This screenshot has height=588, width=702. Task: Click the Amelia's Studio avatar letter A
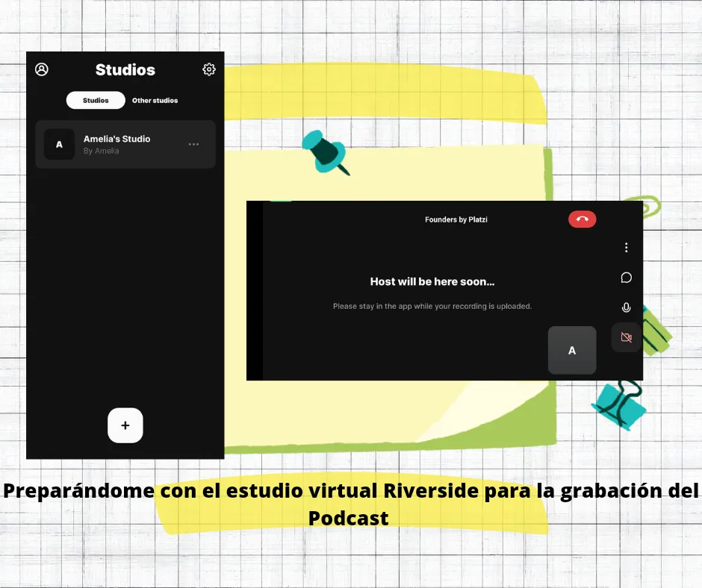point(59,145)
